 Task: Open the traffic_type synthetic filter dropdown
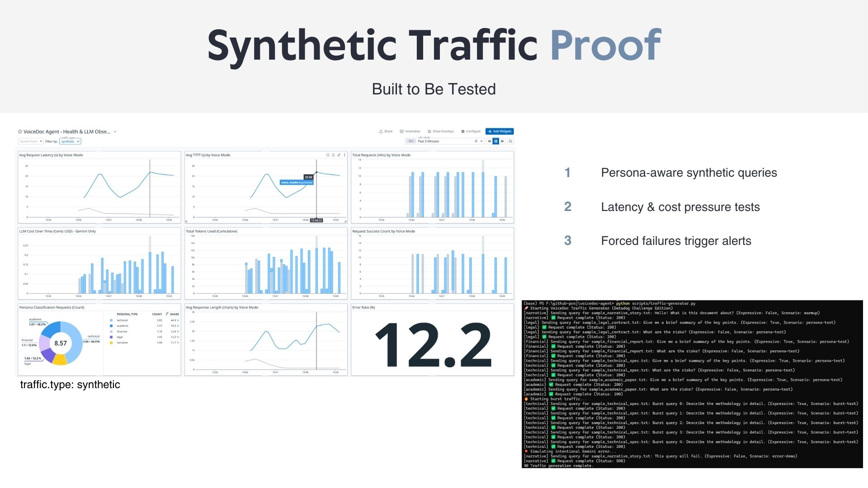coord(70,141)
